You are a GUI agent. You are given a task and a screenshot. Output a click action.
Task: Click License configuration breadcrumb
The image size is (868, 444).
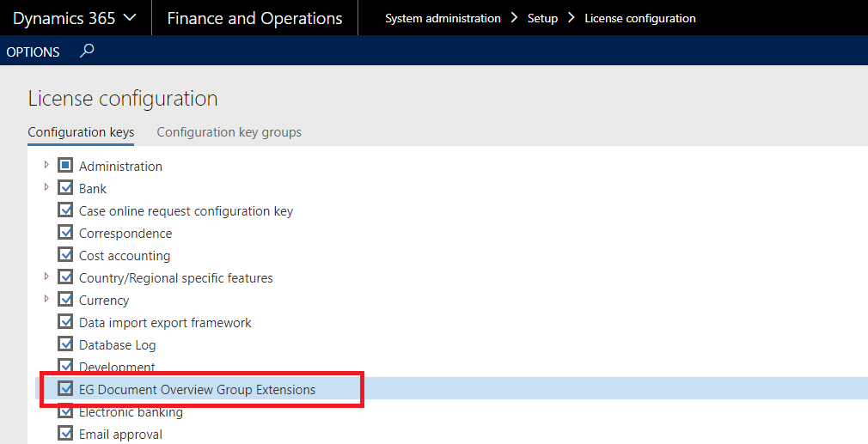point(640,18)
